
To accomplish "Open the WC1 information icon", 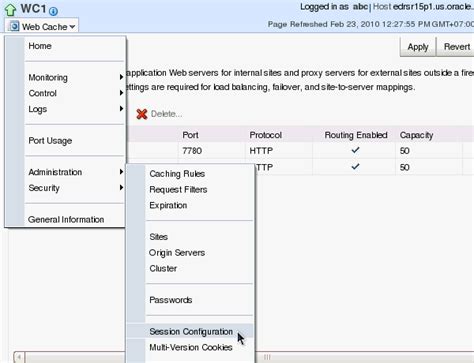I will point(53,11).
